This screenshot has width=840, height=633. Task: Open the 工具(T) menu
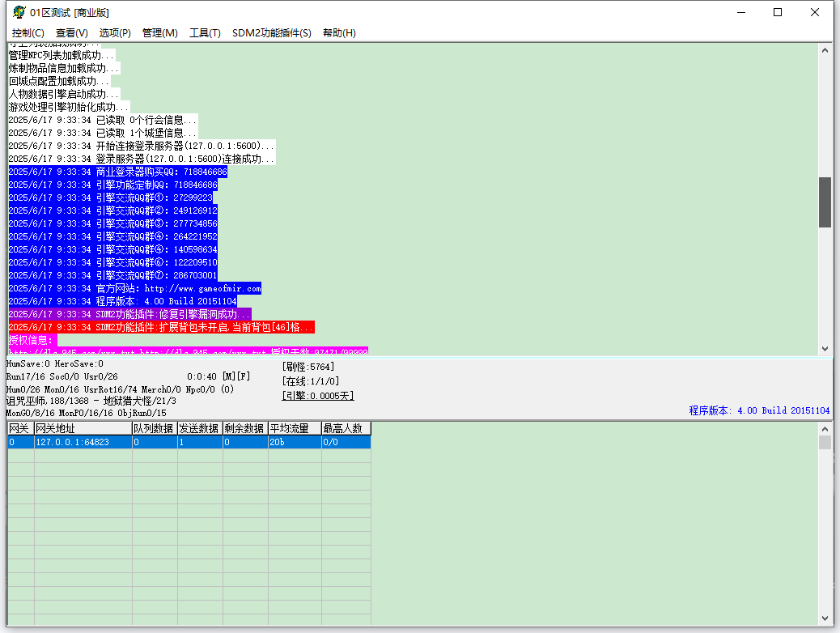click(205, 32)
